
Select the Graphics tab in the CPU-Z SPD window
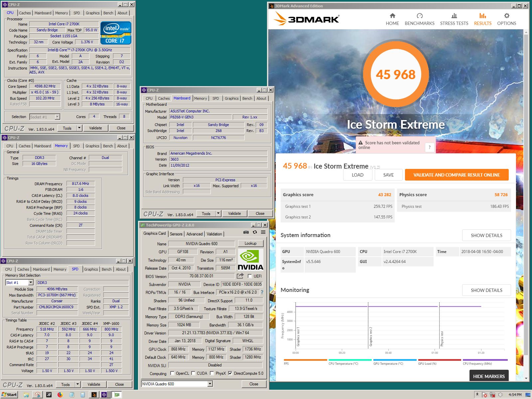click(x=91, y=269)
